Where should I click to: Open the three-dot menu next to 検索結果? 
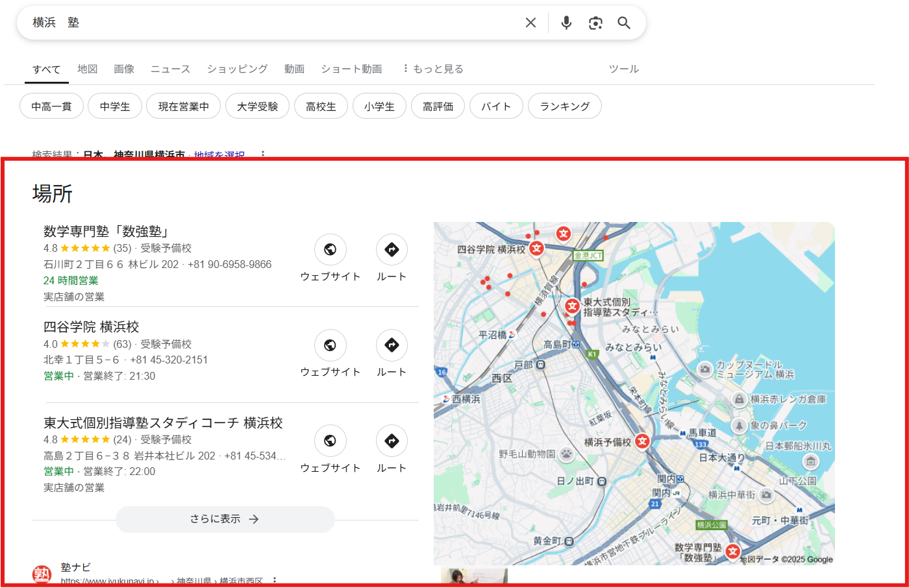pyautogui.click(x=263, y=154)
